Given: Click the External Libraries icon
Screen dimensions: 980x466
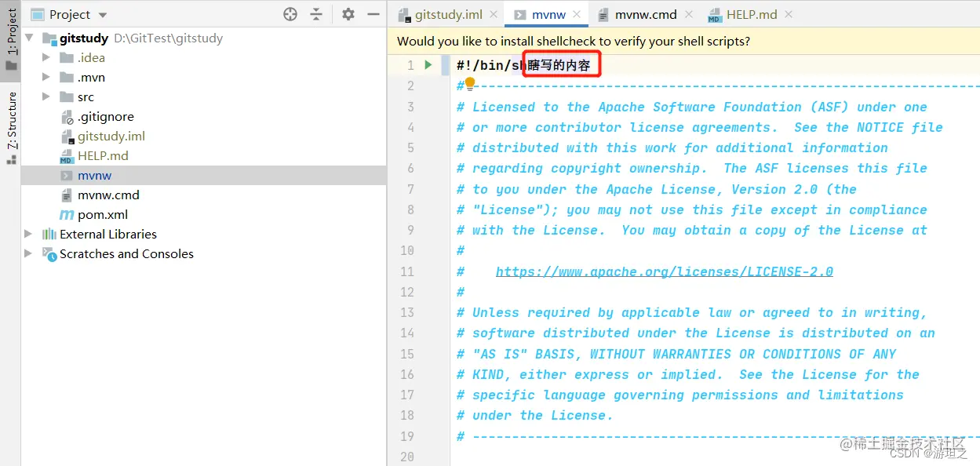Looking at the screenshot, I should tap(49, 234).
